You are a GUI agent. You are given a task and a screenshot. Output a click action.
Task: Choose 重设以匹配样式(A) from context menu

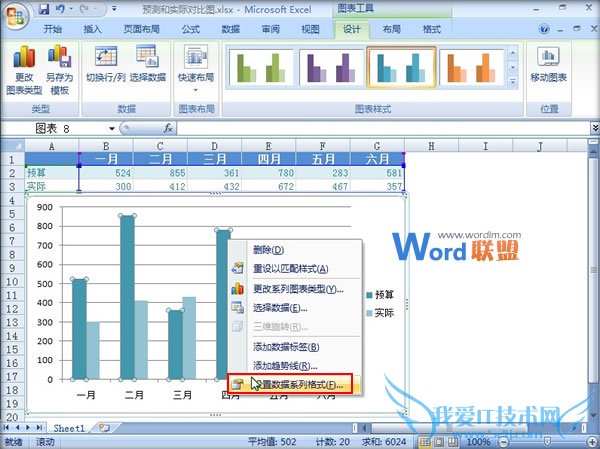coord(295,269)
